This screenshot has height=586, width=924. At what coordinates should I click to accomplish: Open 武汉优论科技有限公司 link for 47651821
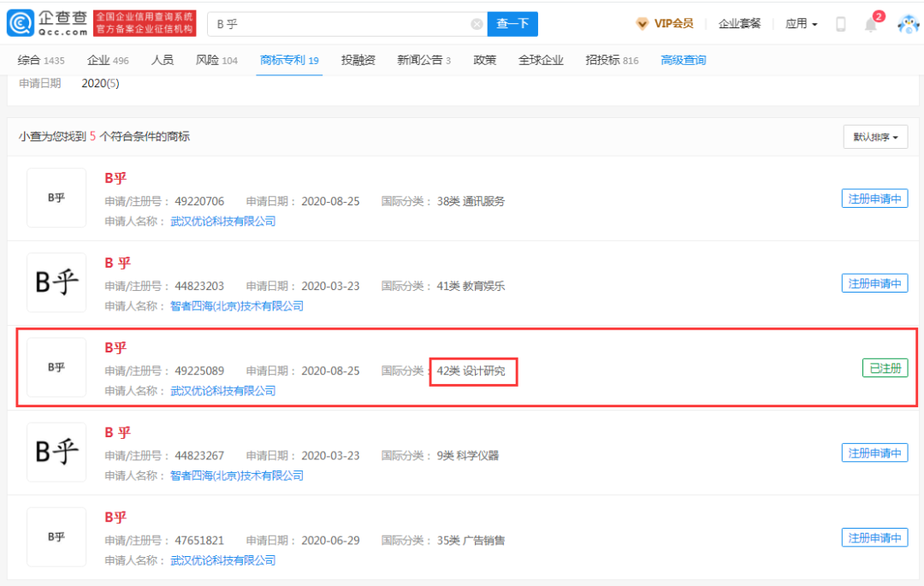point(222,560)
